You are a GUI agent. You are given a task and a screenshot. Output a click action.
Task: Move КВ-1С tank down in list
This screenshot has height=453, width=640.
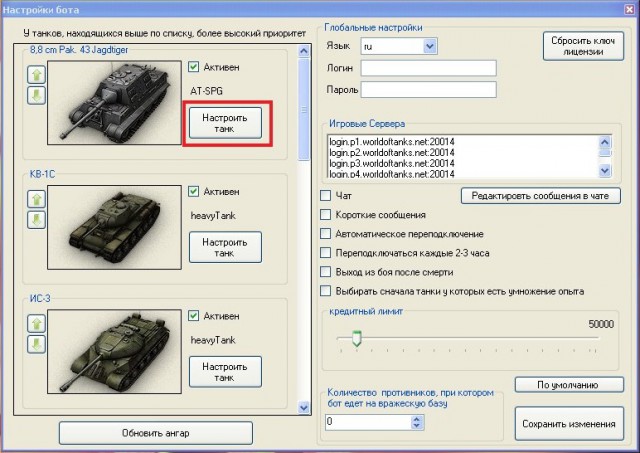tap(36, 220)
